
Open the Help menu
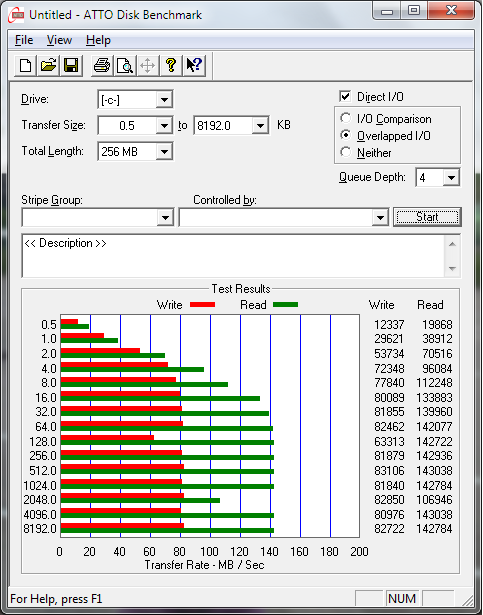(98, 40)
